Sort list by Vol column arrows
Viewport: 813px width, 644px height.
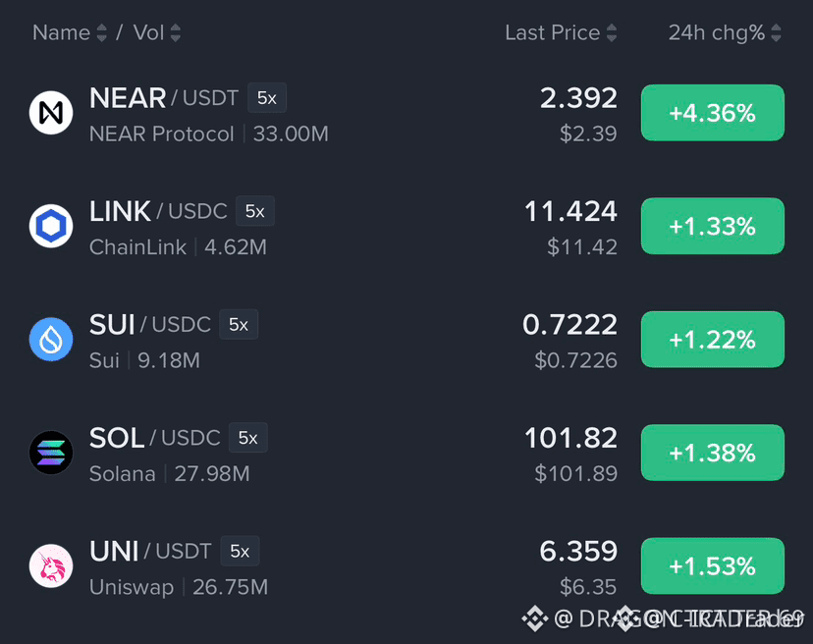click(x=176, y=33)
